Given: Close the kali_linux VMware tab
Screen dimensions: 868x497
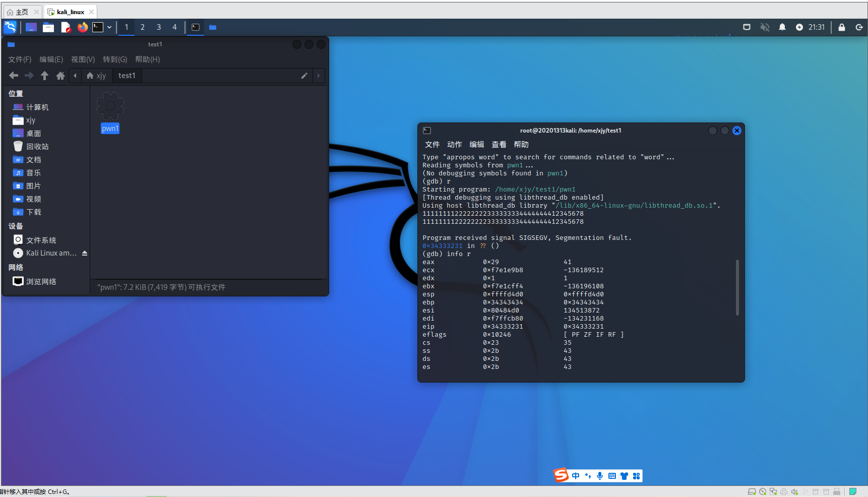Looking at the screenshot, I should point(91,12).
